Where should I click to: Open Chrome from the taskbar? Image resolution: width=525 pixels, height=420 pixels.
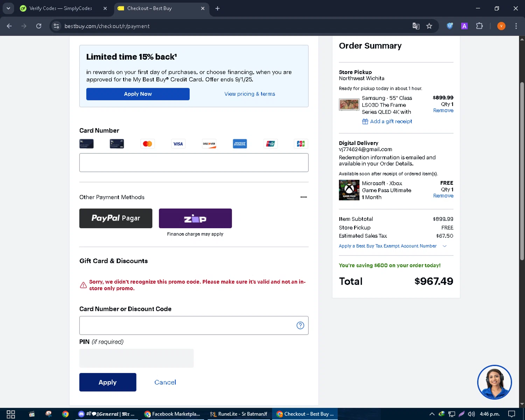point(65,414)
